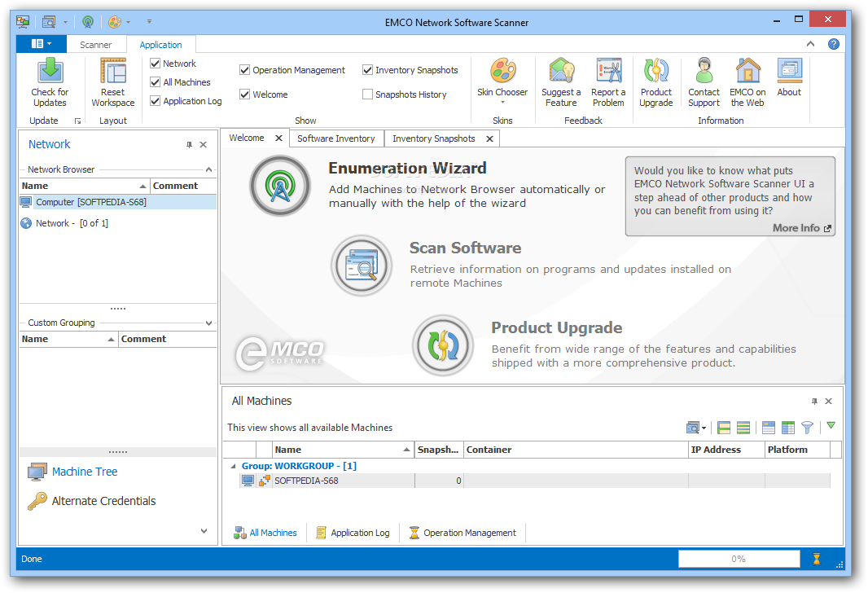The width and height of the screenshot is (868, 593).
Task: Collapse the ribbon with the chevron arrow
Action: tap(810, 44)
